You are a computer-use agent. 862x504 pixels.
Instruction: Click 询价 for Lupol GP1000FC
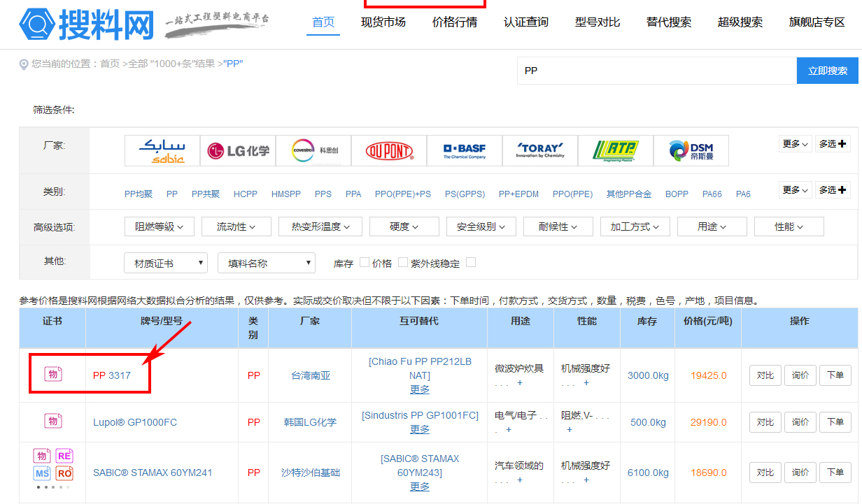click(800, 422)
